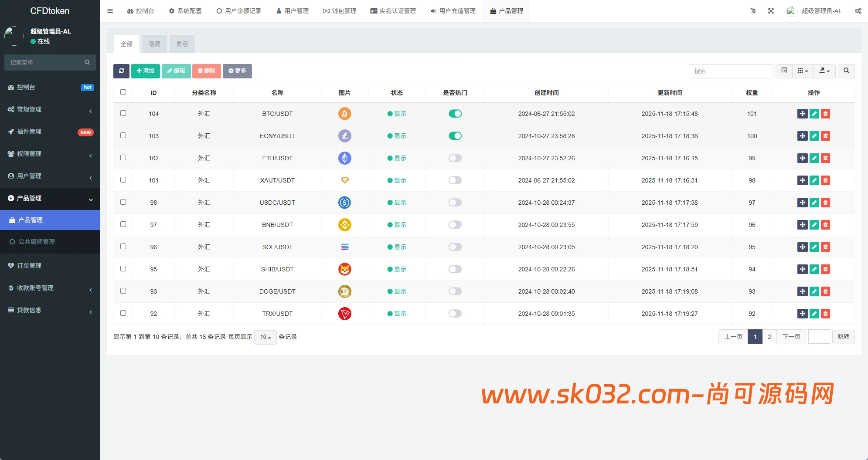Viewport: 868px width, 460px height.
Task: Open the 系统配置 top tab
Action: 185,11
